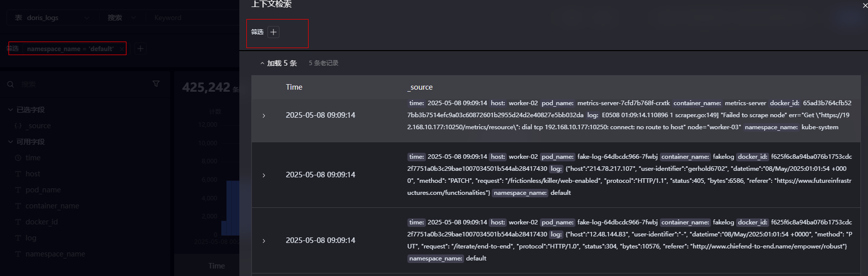Remove the namespace_name = 'default' filter tag
Image resolution: width=868 pixels, height=276 pixels.
point(122,49)
